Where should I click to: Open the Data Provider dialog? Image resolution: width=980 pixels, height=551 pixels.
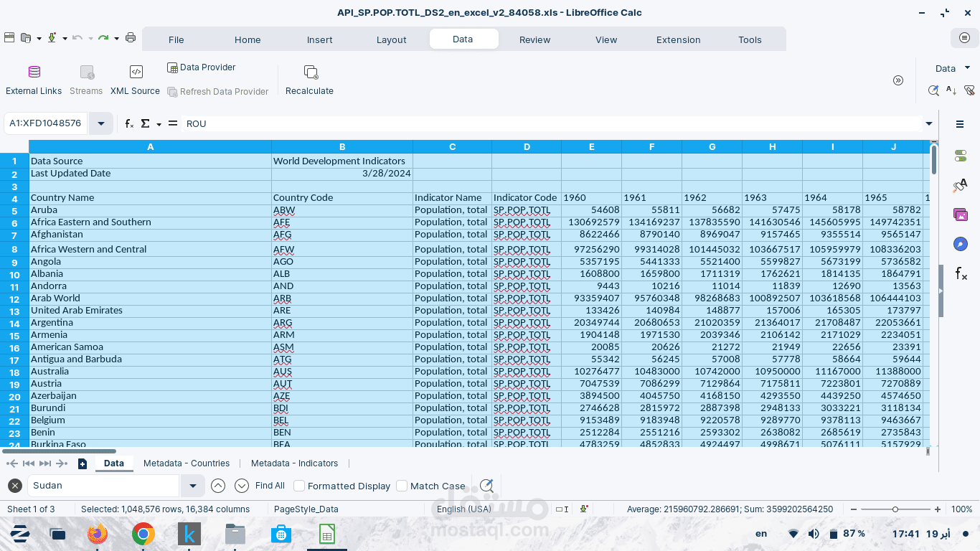pos(202,67)
